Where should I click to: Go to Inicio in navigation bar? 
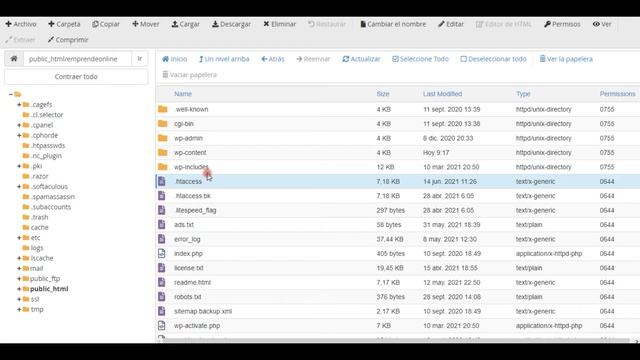coord(174,59)
